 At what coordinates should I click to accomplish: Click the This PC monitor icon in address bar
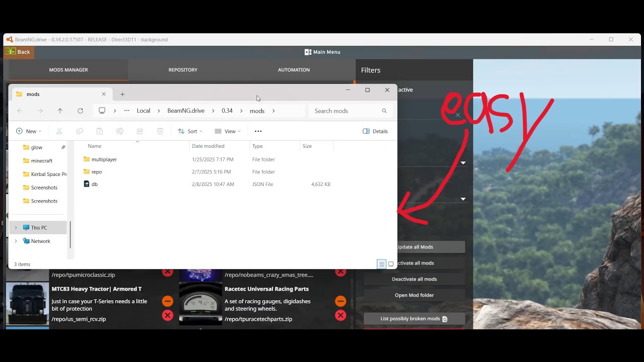pos(102,111)
